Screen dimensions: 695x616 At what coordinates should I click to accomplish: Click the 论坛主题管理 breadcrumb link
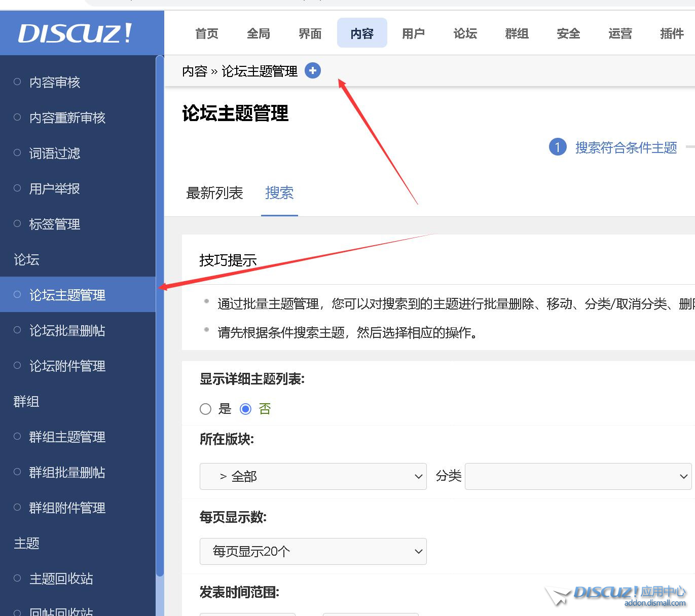(x=261, y=71)
